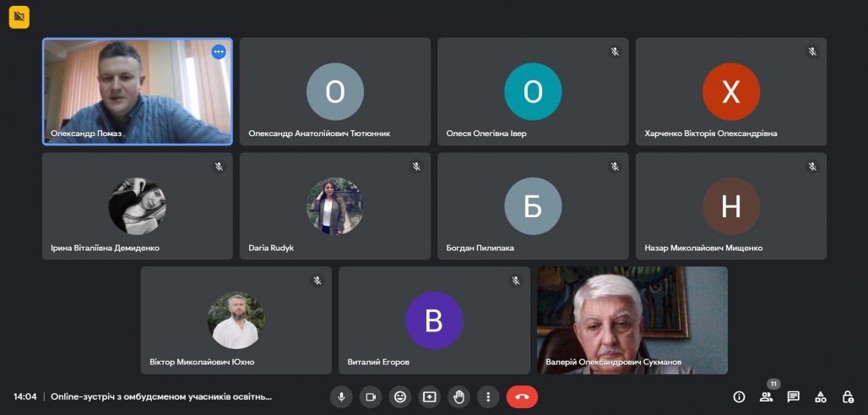Click Ірина Демиденко black-and-white profile photo
This screenshot has height=415, width=868.
[138, 206]
